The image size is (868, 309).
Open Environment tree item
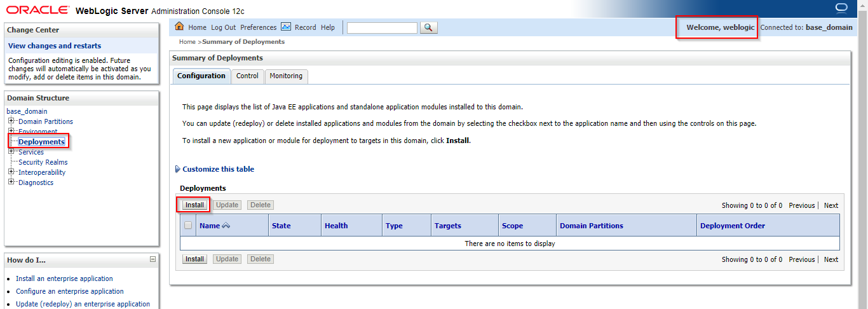click(x=38, y=132)
